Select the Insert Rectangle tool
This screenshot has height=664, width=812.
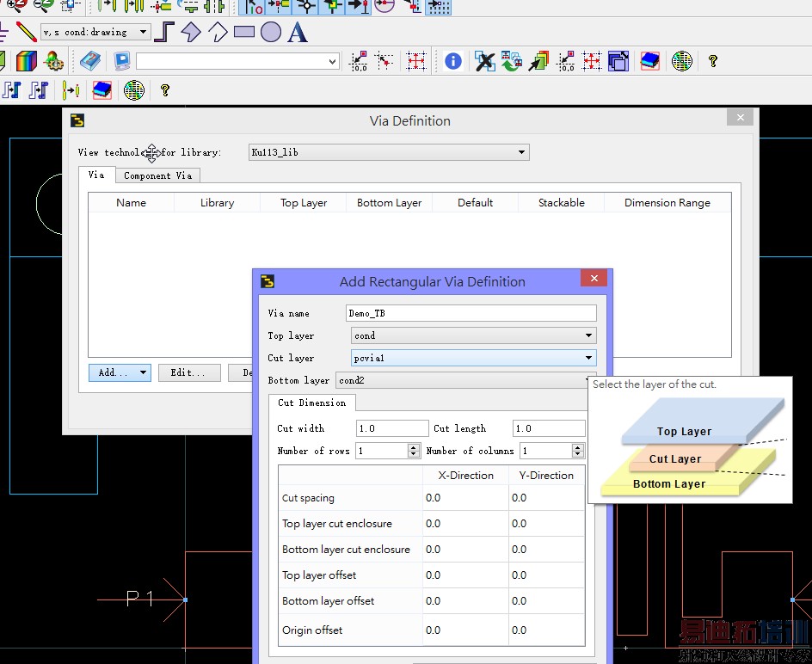pyautogui.click(x=244, y=33)
